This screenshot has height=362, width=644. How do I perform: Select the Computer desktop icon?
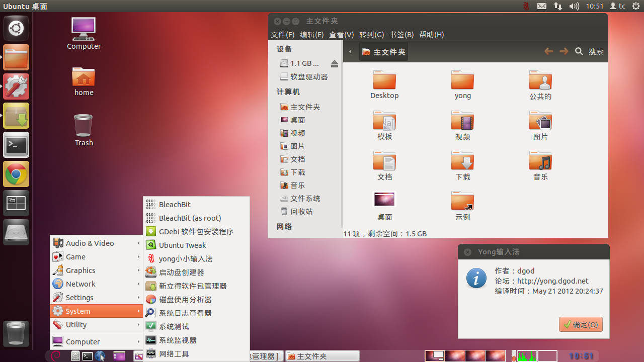click(x=84, y=34)
